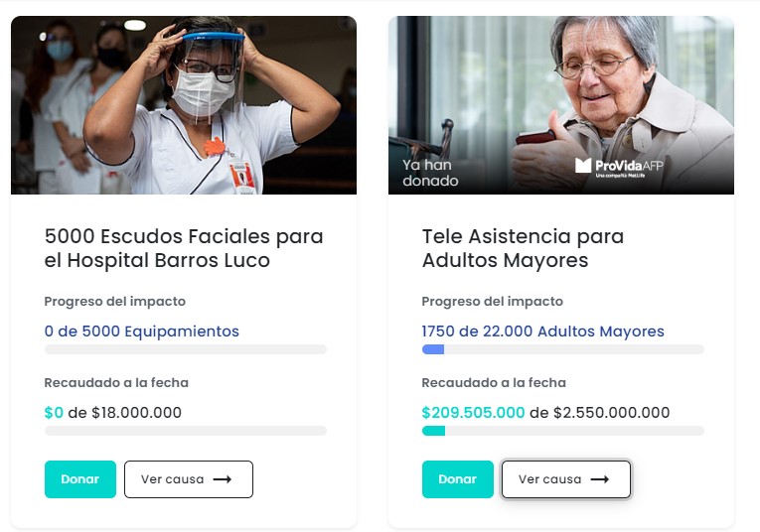Open the face shield nurse photo

click(x=184, y=105)
